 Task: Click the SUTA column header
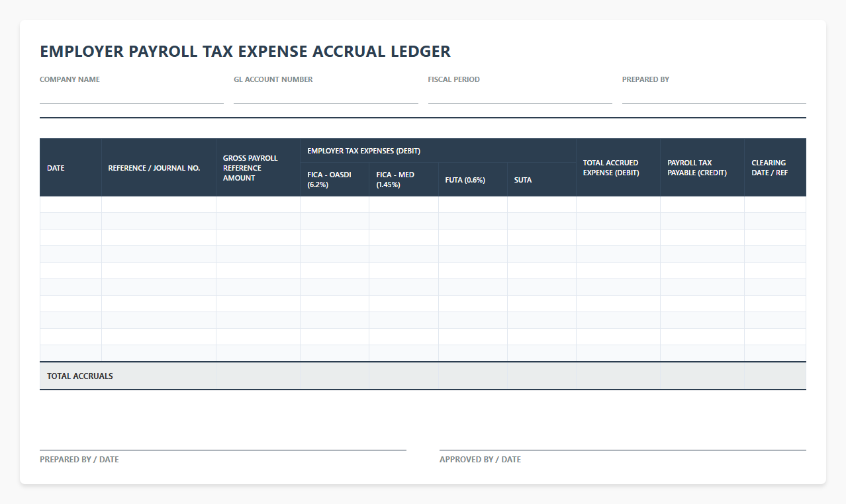(x=542, y=180)
